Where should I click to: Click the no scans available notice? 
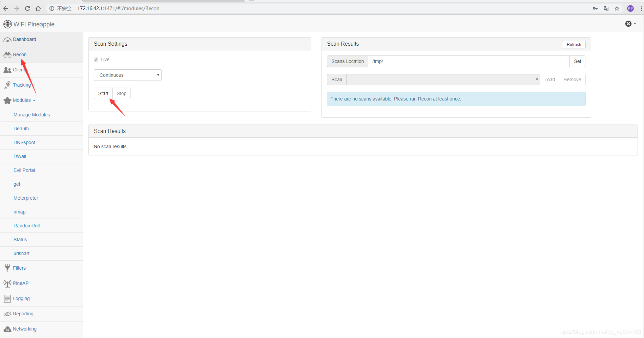[x=456, y=99]
